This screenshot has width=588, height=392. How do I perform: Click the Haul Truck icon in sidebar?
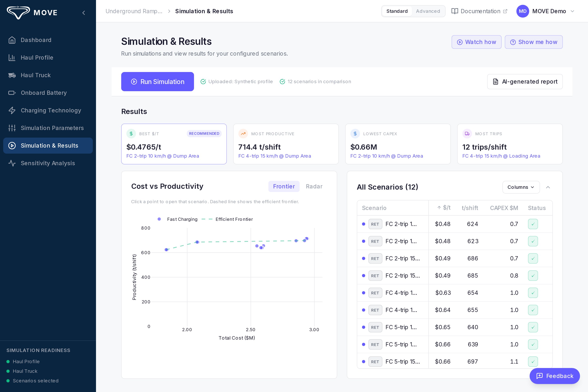click(x=12, y=75)
